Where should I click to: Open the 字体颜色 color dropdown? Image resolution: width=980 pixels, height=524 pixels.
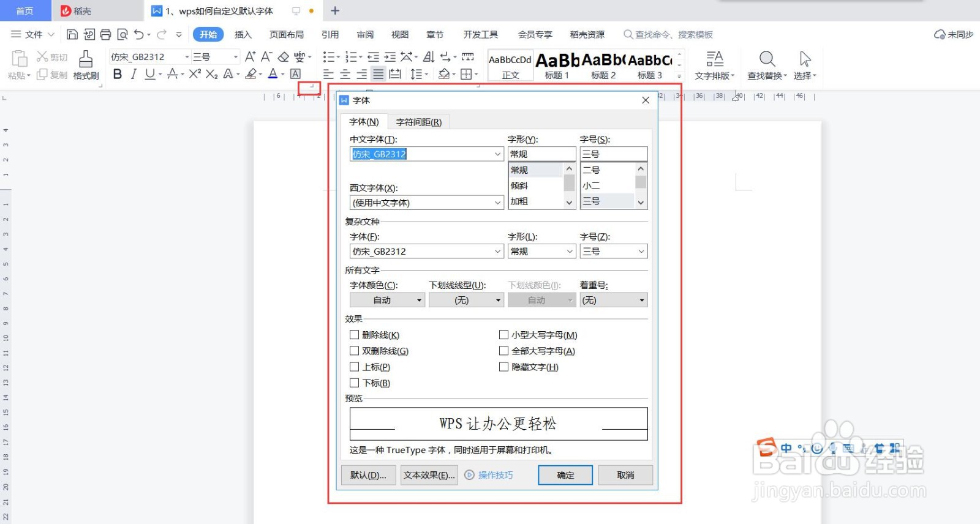point(387,300)
